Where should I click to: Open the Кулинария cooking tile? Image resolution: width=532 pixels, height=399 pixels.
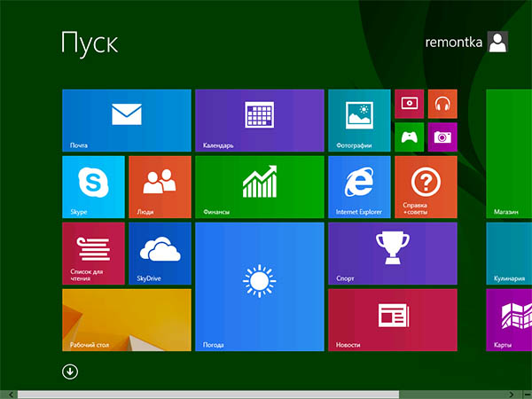click(509, 254)
